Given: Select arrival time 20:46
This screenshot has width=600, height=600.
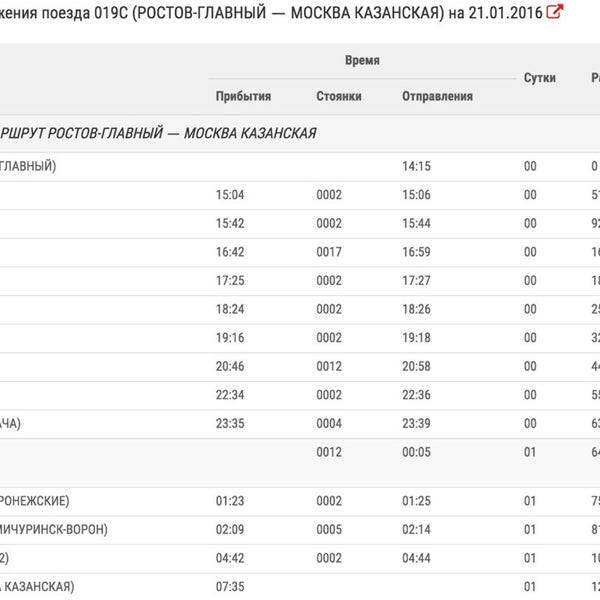Looking at the screenshot, I should click(x=230, y=367).
